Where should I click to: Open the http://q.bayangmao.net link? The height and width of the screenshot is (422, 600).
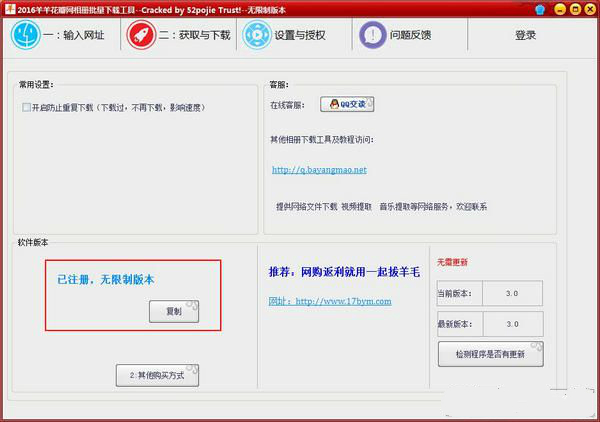(x=319, y=169)
